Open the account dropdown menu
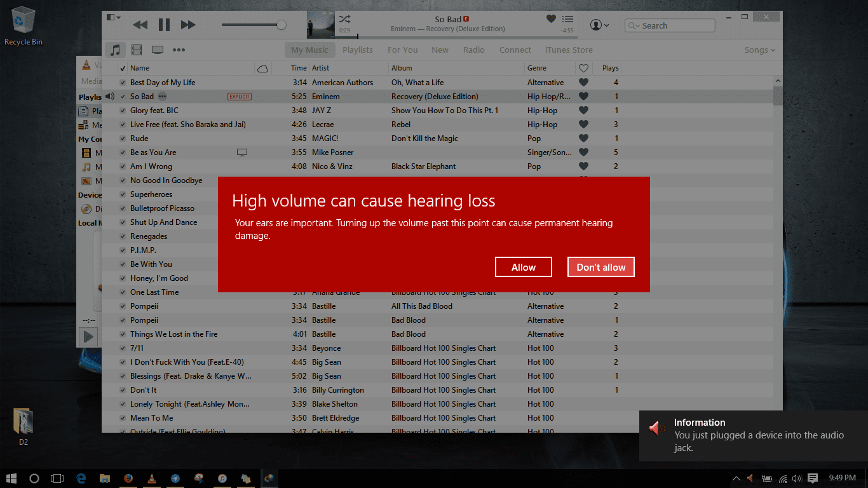 599,25
